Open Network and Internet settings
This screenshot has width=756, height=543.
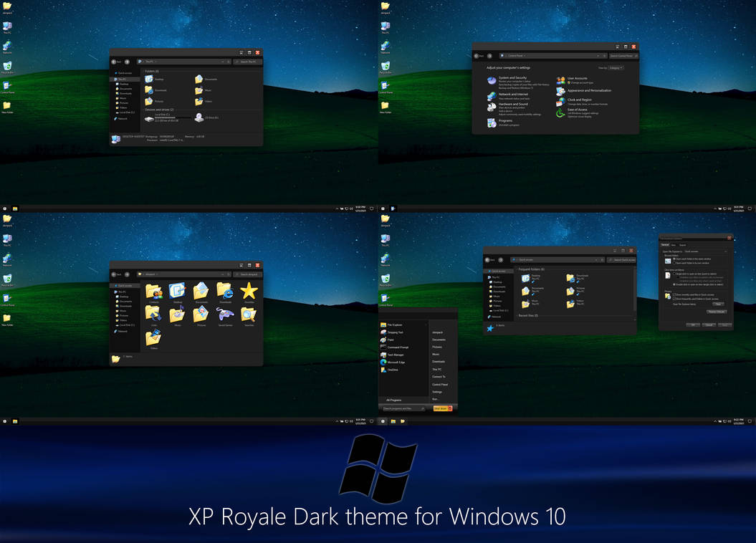513,94
